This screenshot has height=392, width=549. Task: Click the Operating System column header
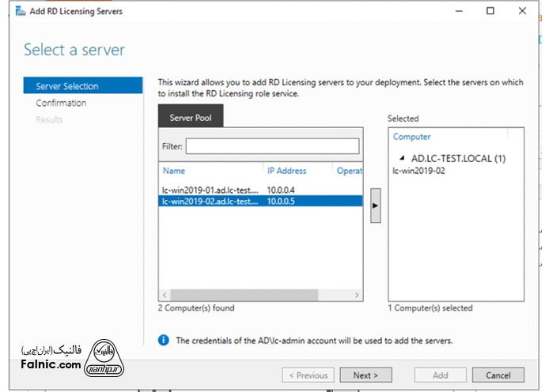click(348, 171)
